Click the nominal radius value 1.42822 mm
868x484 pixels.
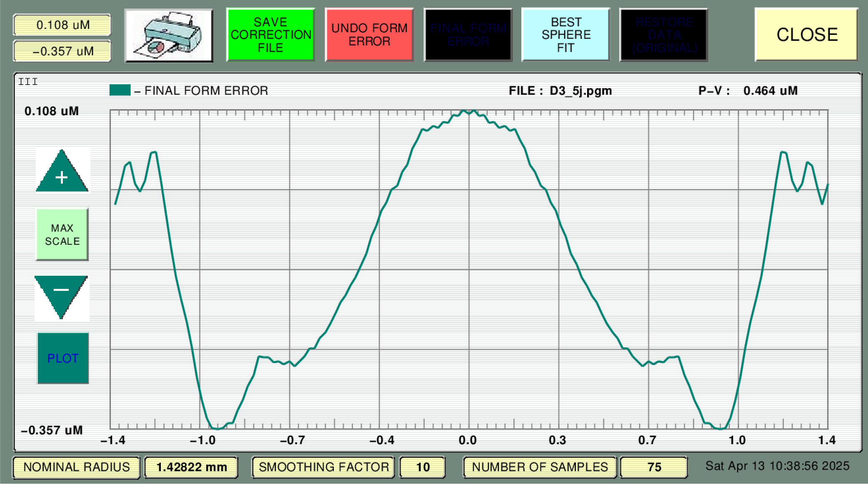click(x=191, y=467)
